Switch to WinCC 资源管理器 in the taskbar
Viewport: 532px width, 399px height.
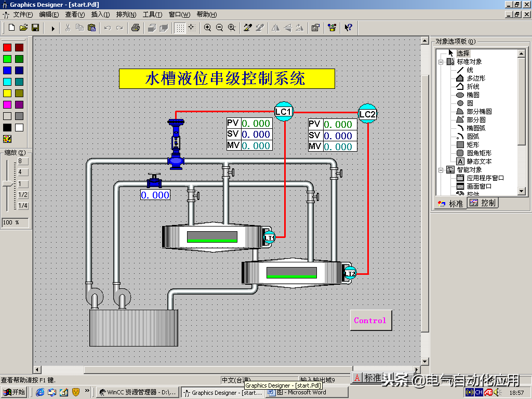click(139, 392)
